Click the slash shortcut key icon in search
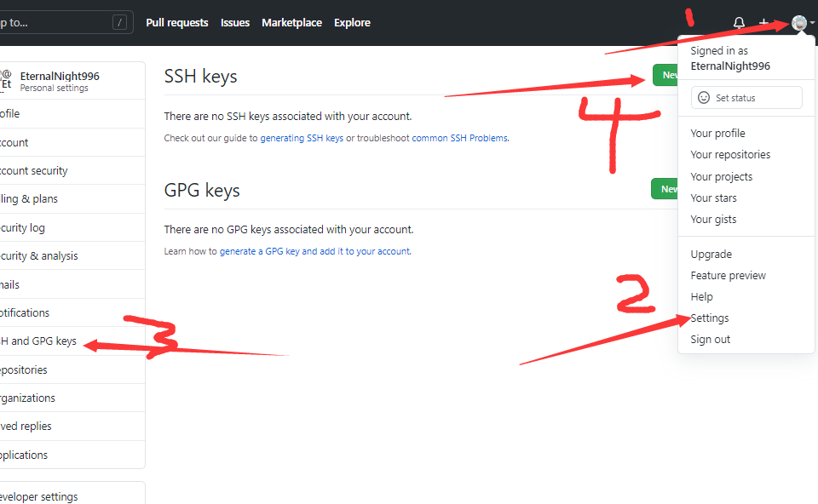This screenshot has width=818, height=504. [x=119, y=22]
